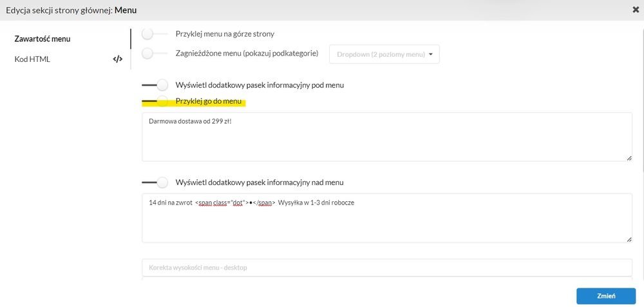
Task: Click the HTML code brackets icon
Action: point(117,59)
